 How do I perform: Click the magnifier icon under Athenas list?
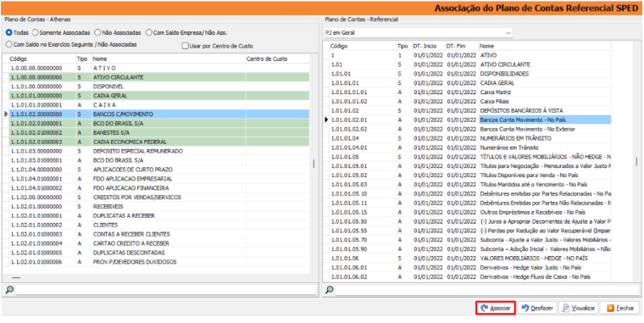(9, 290)
